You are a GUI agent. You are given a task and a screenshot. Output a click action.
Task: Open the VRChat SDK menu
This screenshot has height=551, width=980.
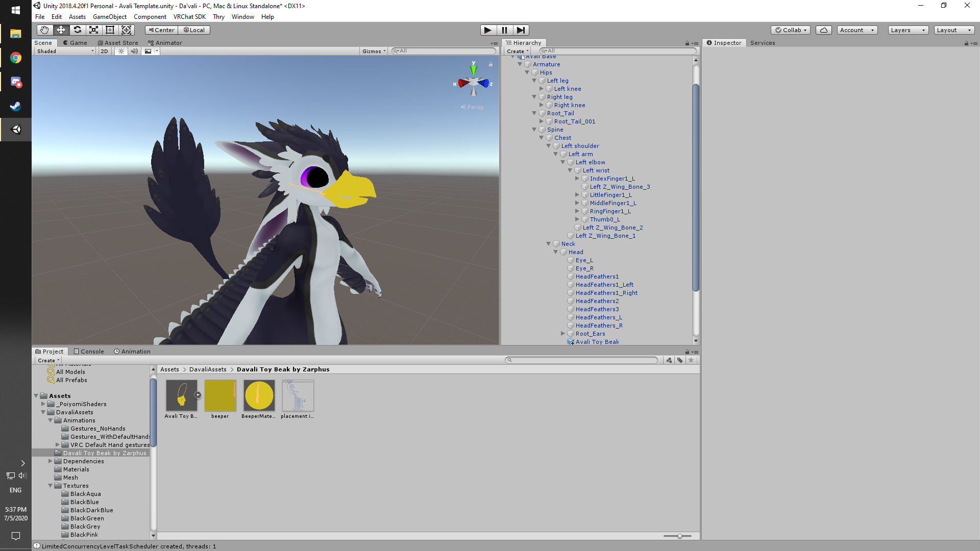coord(189,17)
